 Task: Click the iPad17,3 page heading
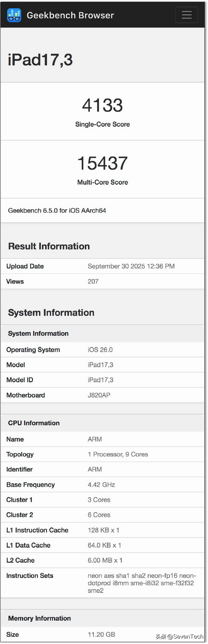[40, 60]
